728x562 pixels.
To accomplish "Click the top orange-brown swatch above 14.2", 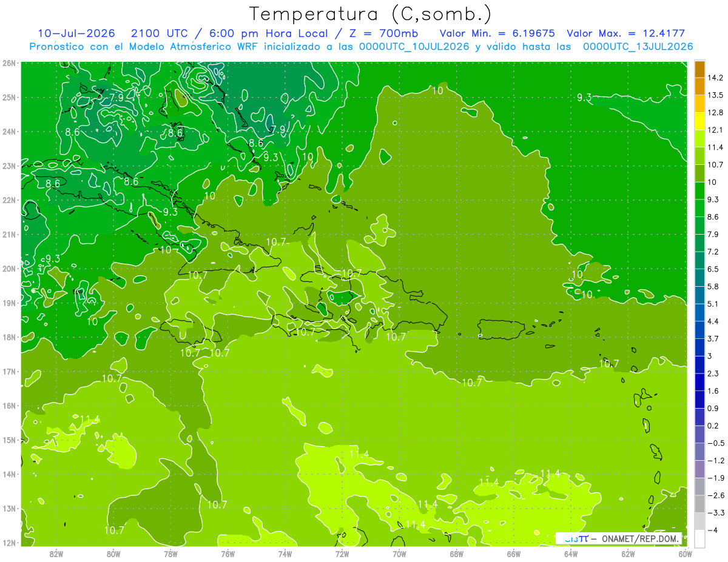I will (699, 69).
